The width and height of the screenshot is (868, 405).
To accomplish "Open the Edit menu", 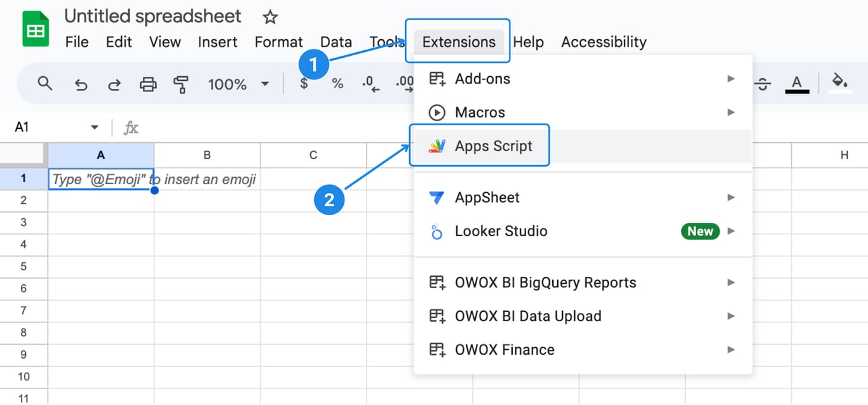I will coord(119,42).
